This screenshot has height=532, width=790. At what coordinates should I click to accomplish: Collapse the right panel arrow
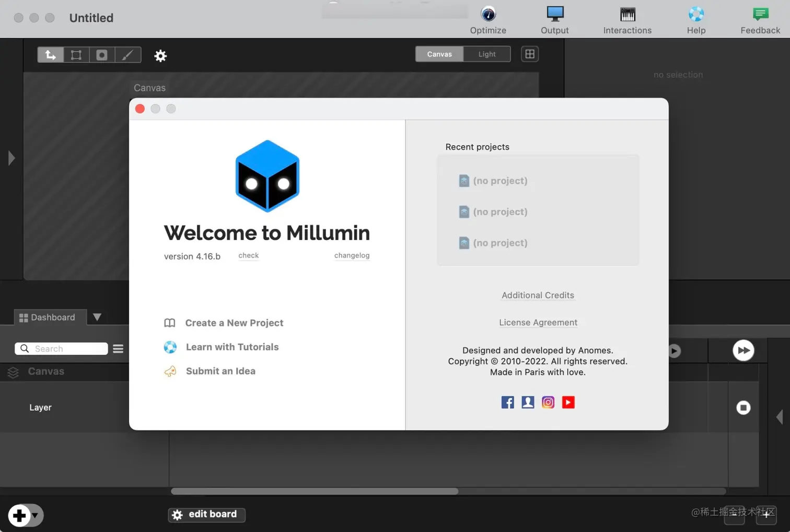point(780,417)
